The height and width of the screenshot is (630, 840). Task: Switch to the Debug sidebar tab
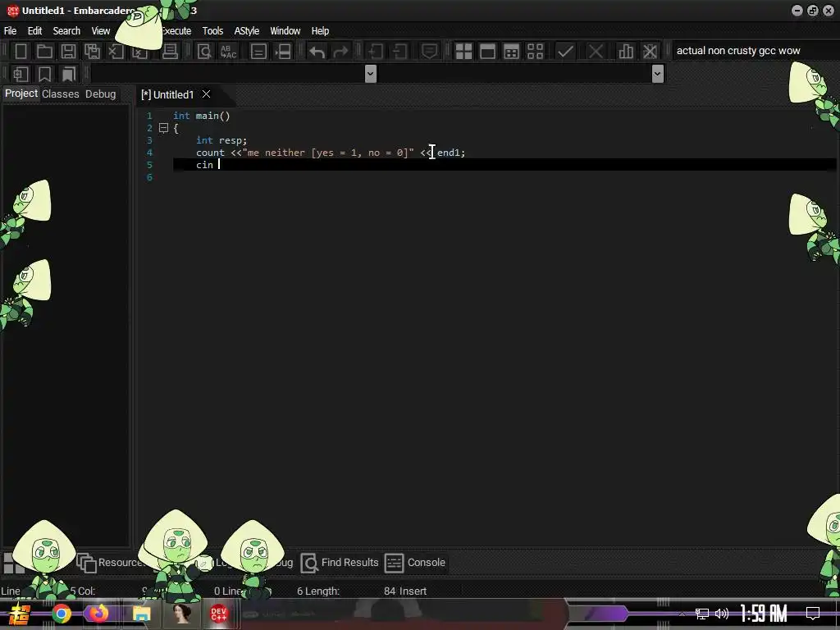pos(101,94)
